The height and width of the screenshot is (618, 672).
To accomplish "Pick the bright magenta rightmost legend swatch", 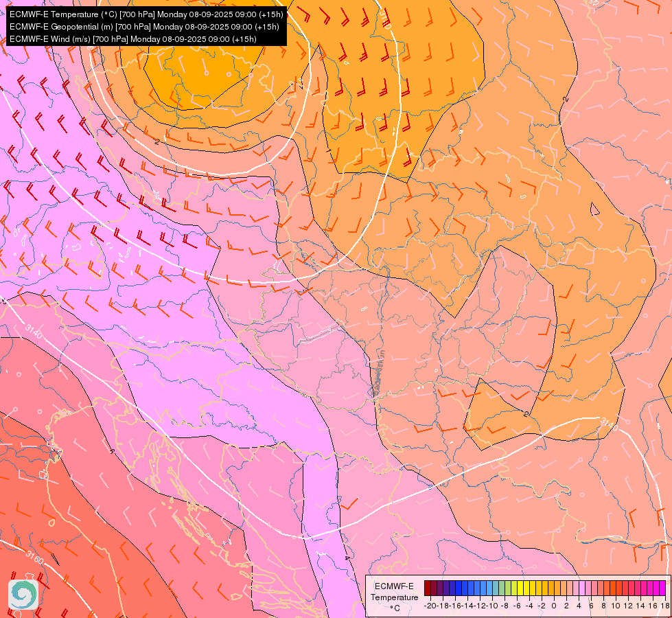I will pyautogui.click(x=662, y=588).
